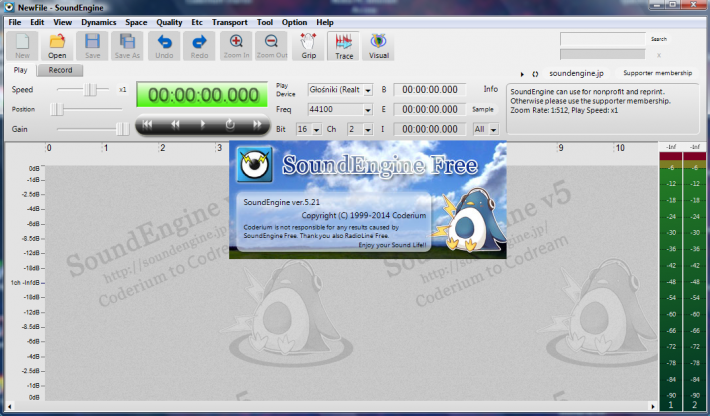Image resolution: width=710 pixels, height=416 pixels.
Task: Skip to the beginning of audio
Action: point(147,124)
